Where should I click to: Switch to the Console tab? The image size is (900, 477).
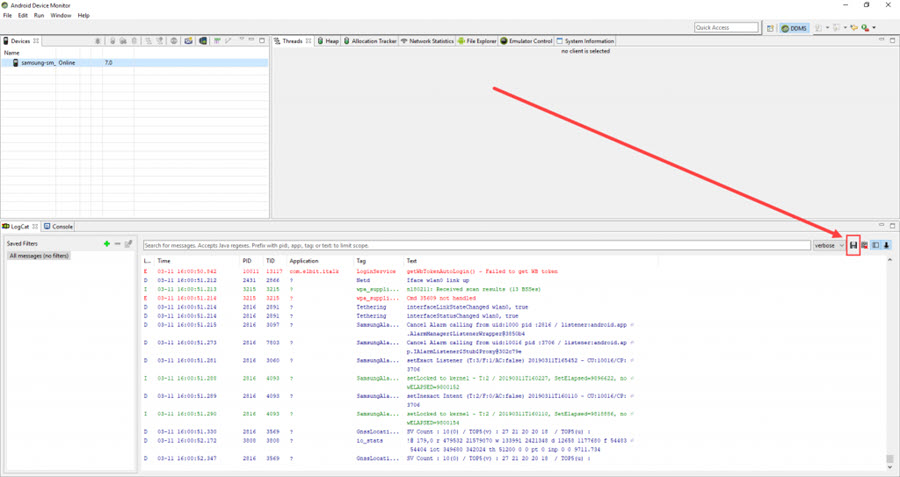coord(59,226)
